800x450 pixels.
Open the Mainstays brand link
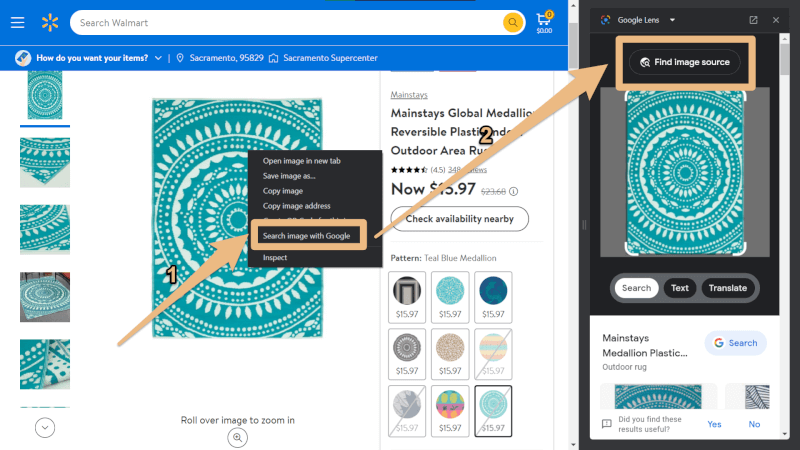tap(409, 95)
